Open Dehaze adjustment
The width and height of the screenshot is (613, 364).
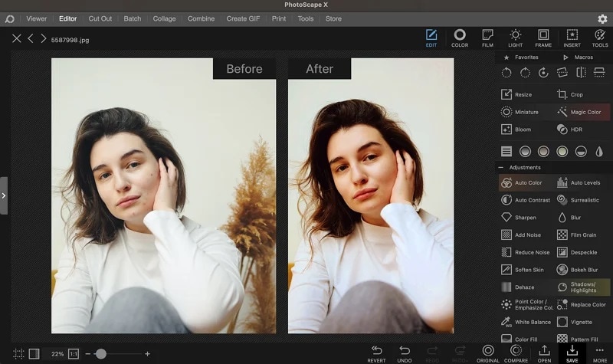518,287
